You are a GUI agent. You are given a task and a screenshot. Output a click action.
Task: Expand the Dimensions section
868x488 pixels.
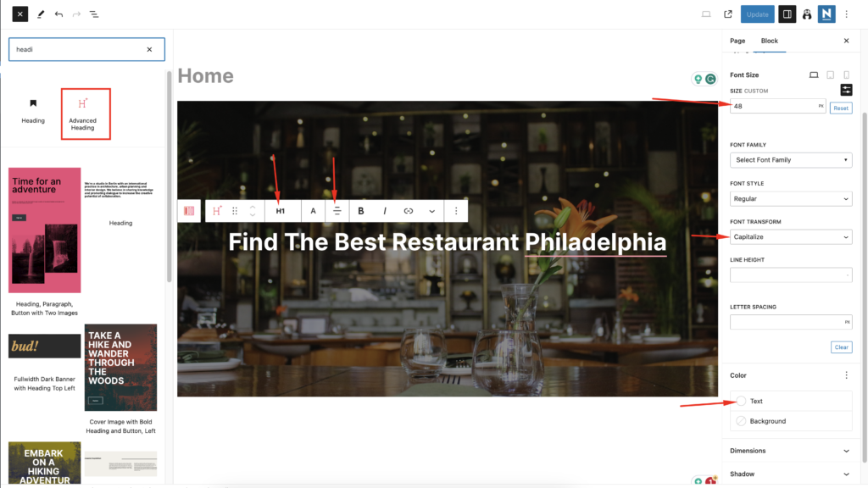pyautogui.click(x=791, y=451)
